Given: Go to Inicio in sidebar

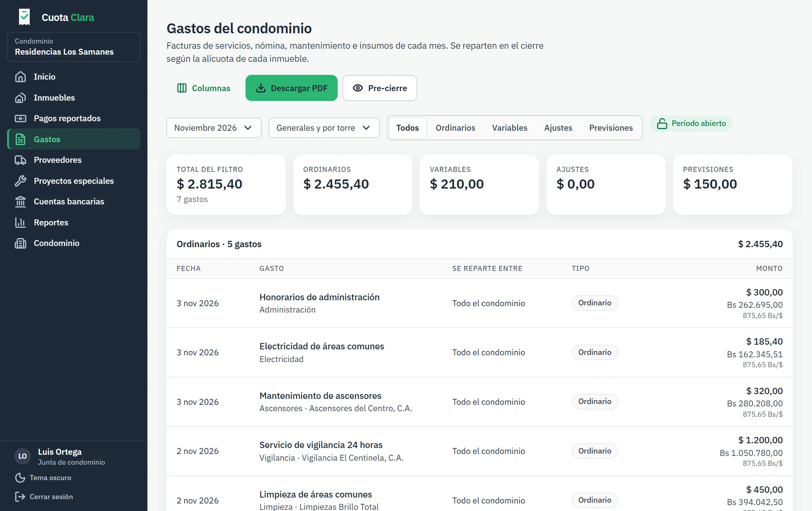Looking at the screenshot, I should point(74,77).
